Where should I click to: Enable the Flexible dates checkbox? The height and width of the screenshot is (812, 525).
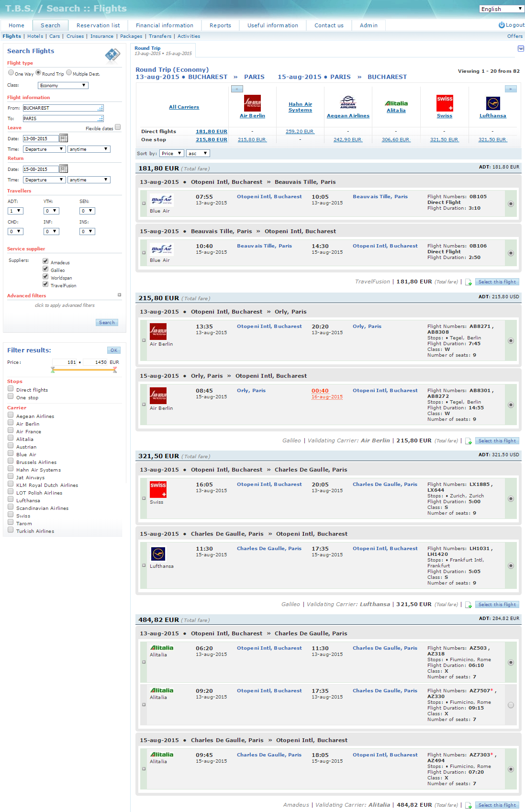point(118,127)
